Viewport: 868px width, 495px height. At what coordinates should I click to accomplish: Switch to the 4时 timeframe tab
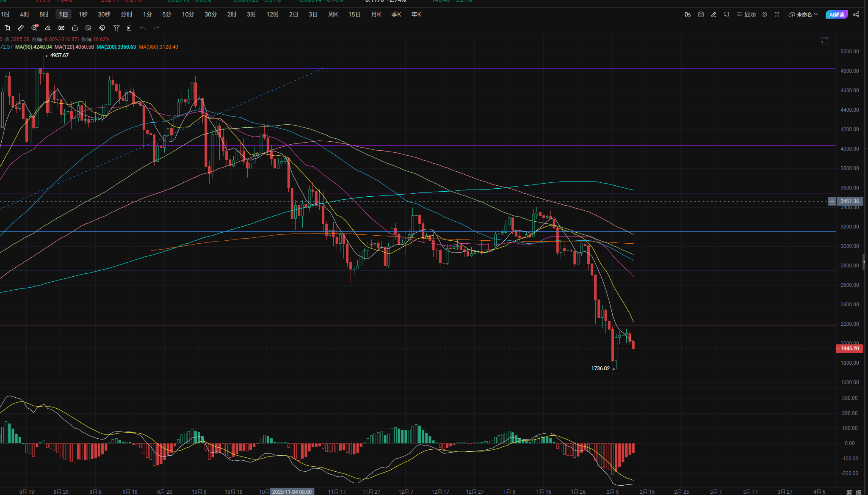click(25, 14)
